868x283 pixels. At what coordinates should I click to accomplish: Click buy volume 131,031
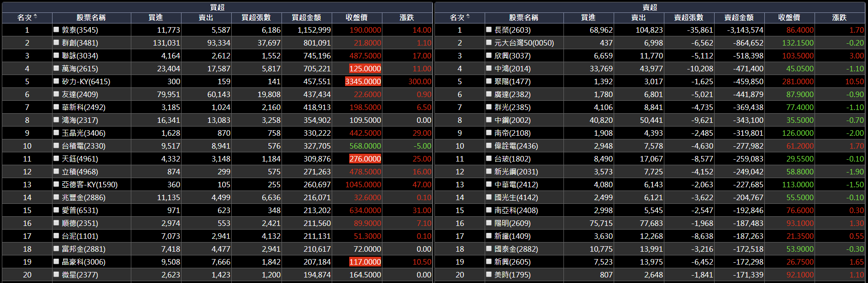(166, 43)
